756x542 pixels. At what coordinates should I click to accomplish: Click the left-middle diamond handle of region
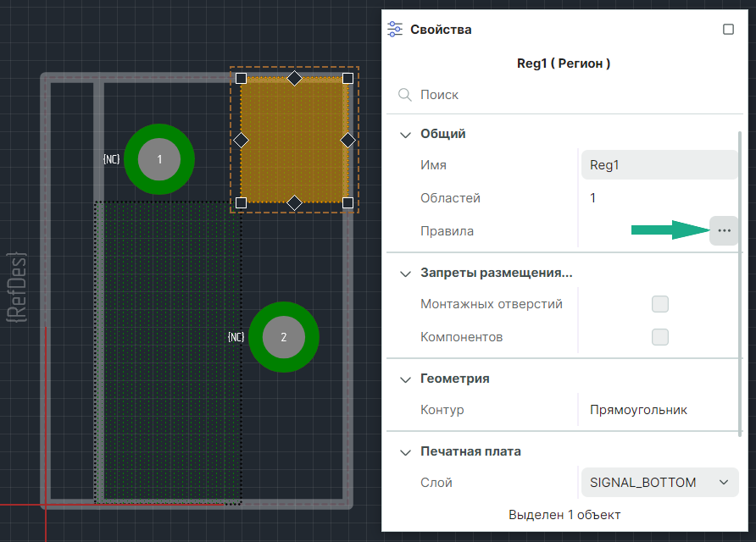pyautogui.click(x=241, y=140)
